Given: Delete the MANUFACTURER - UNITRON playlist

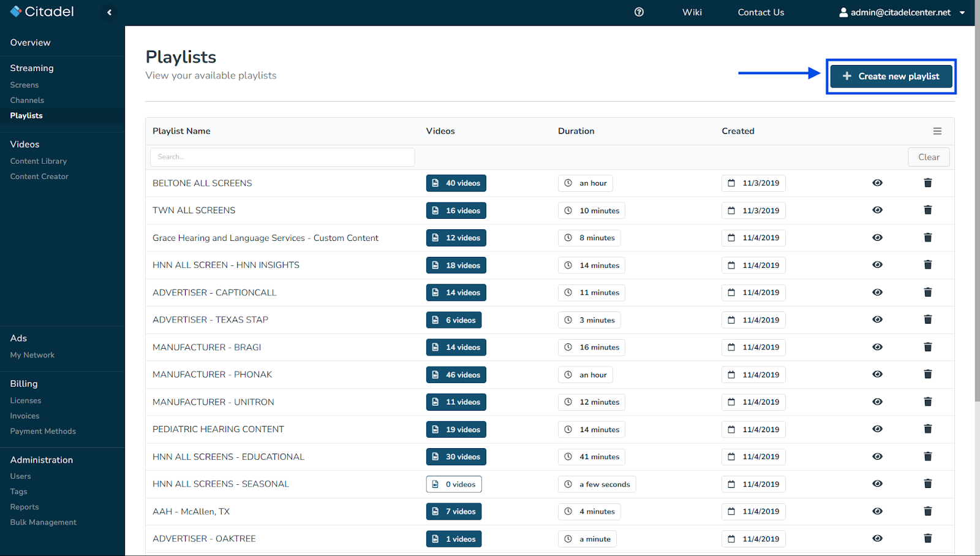Looking at the screenshot, I should (x=928, y=402).
